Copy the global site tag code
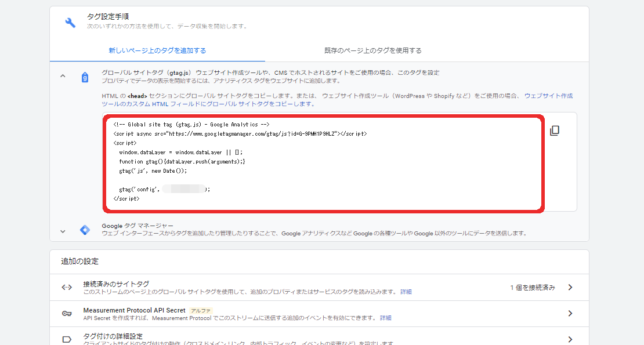 click(x=555, y=130)
